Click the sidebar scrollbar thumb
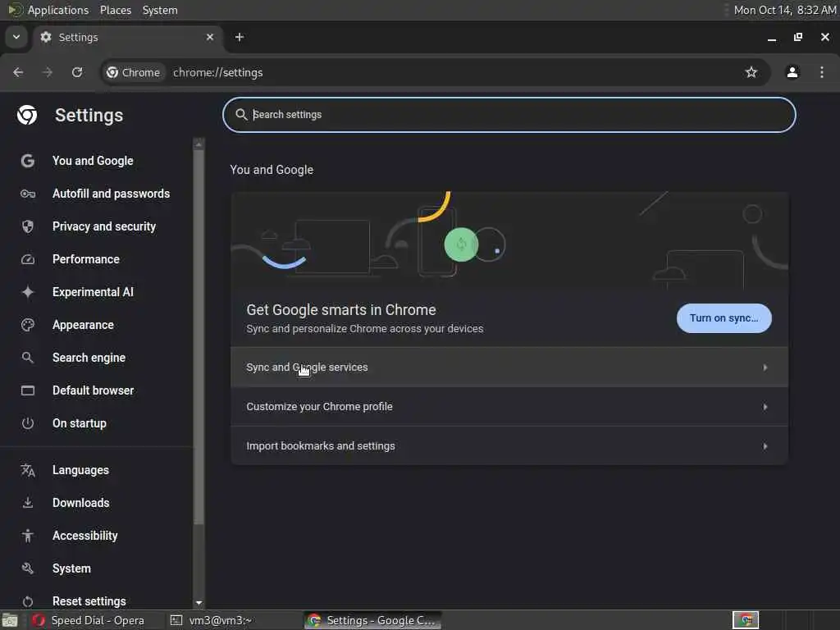This screenshot has width=840, height=630. pos(199,337)
